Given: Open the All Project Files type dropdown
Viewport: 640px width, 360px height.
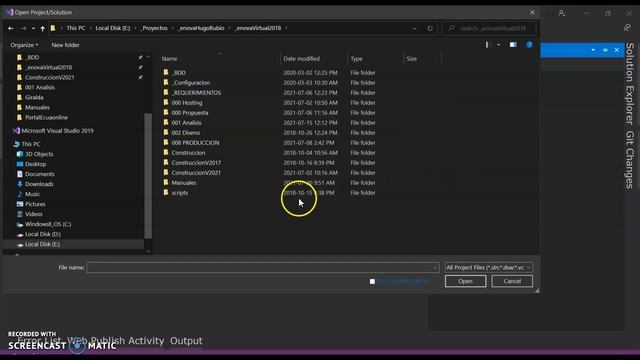Looking at the screenshot, I should click(x=489, y=268).
